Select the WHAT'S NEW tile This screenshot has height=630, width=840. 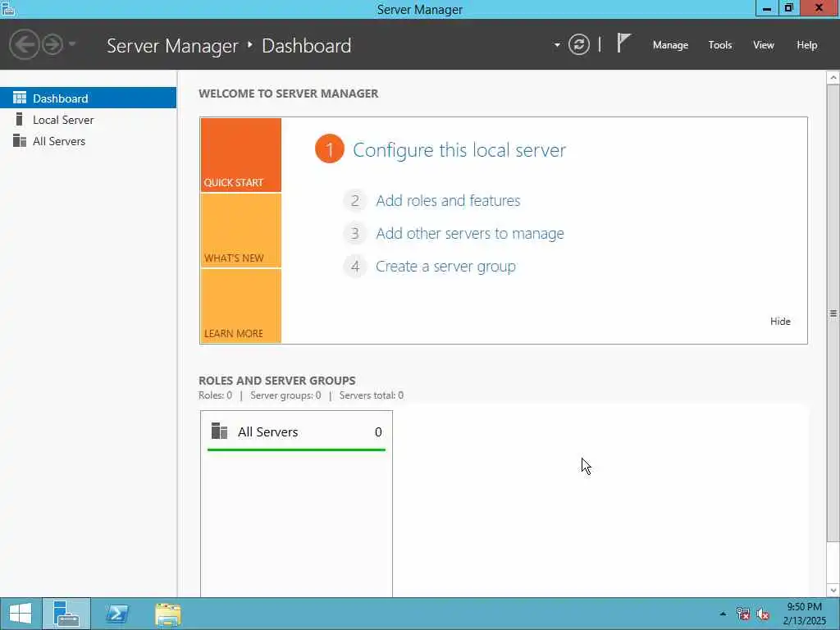240,231
